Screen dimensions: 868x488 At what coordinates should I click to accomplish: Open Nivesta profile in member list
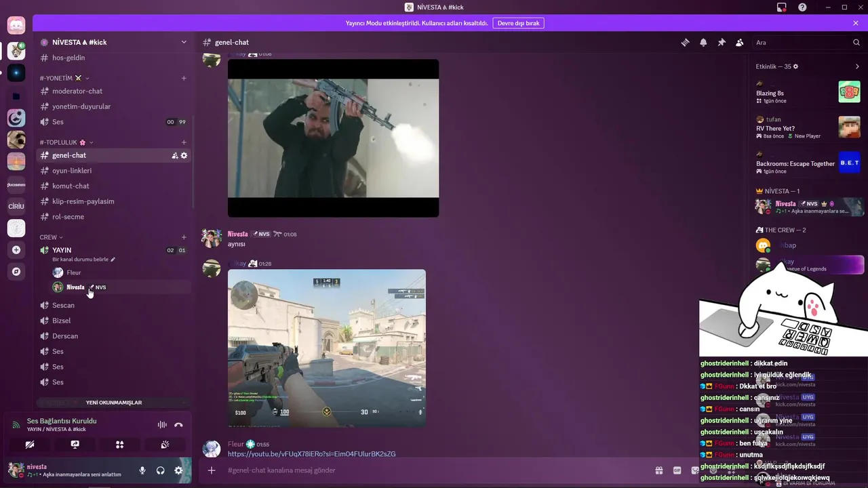[x=808, y=207]
